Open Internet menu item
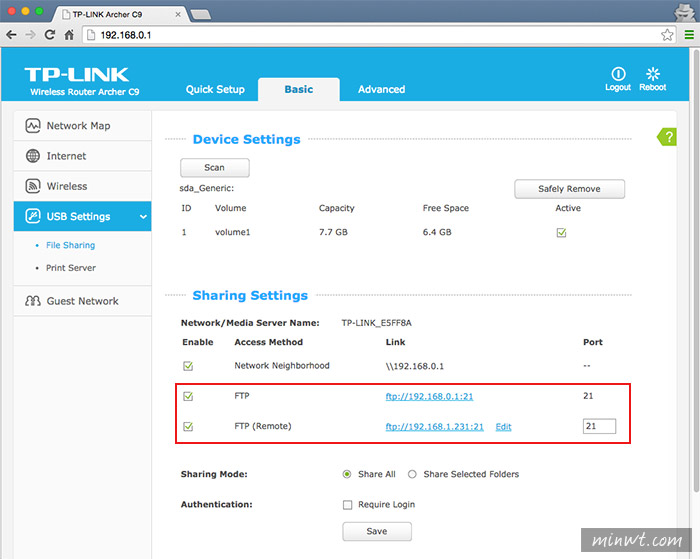 coord(83,156)
